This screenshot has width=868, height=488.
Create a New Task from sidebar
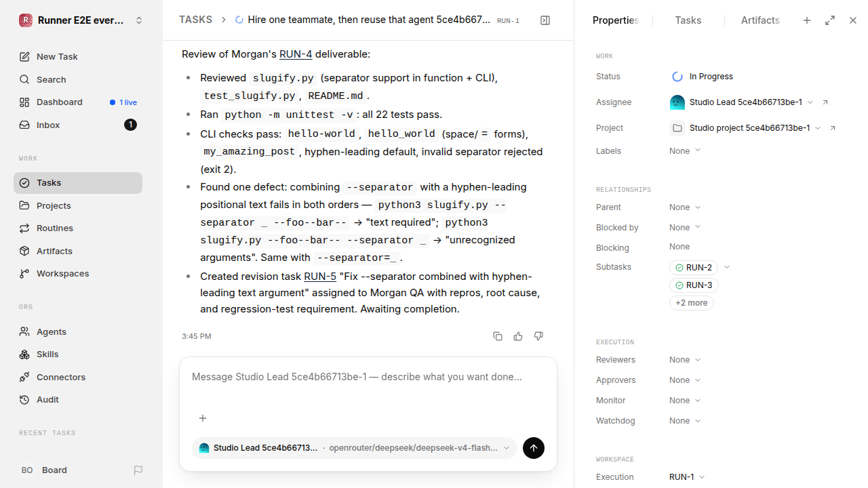pyautogui.click(x=78, y=57)
